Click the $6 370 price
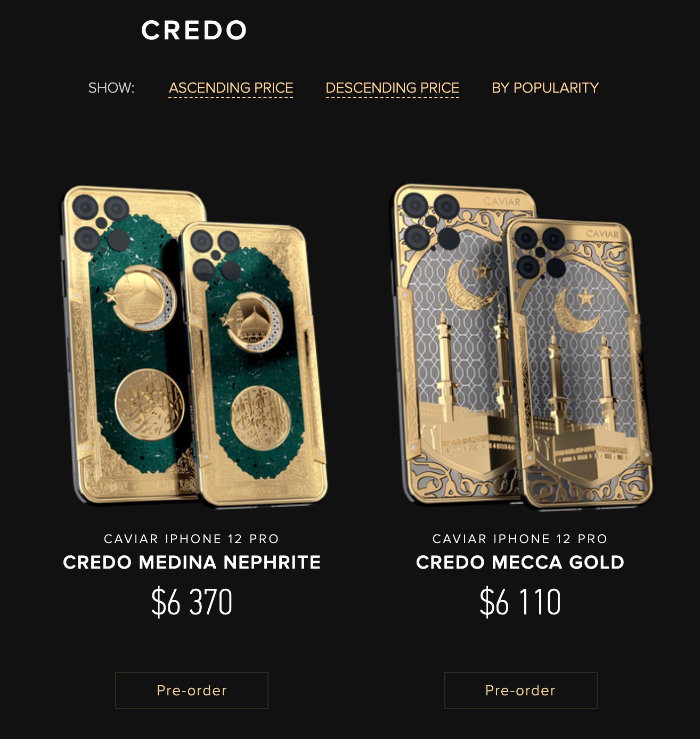The height and width of the screenshot is (739, 700). [x=192, y=602]
